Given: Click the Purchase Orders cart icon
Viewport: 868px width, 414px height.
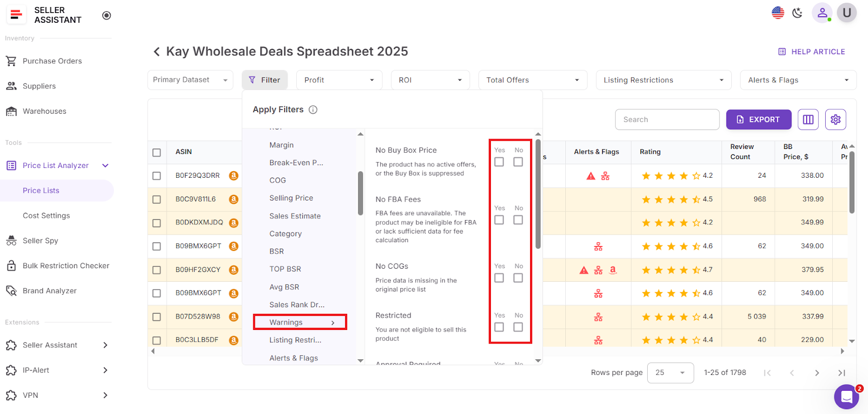Looking at the screenshot, I should 11,61.
